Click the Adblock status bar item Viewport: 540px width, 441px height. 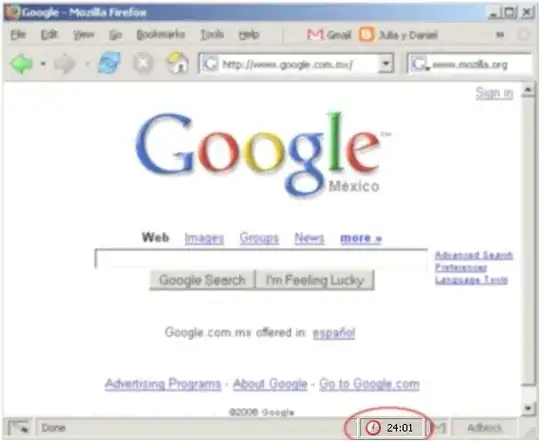(x=485, y=428)
